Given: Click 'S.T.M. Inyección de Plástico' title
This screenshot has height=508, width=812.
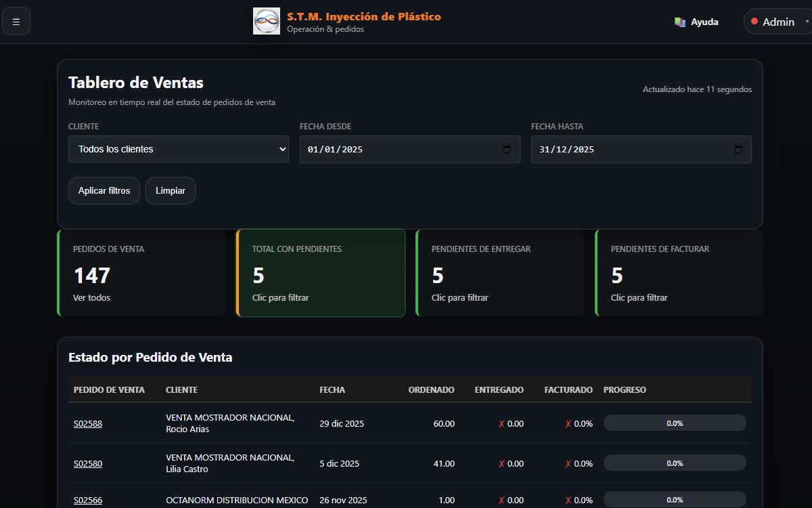Looking at the screenshot, I should coord(364,16).
